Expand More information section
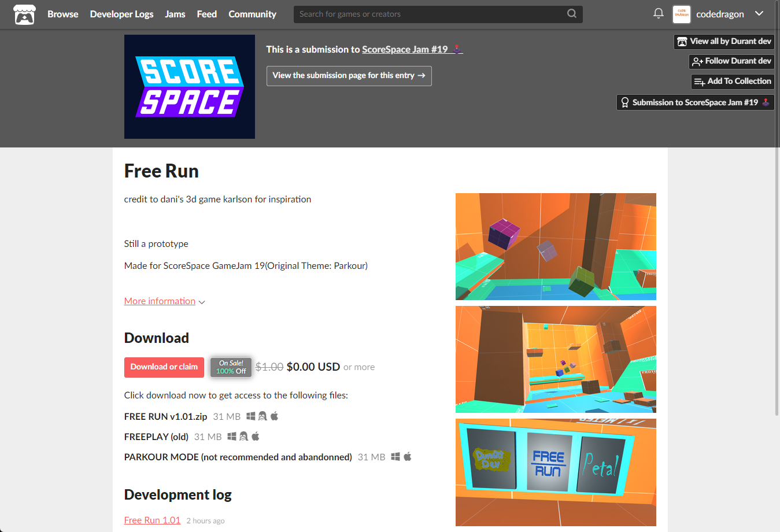Screen dimensions: 780x532 click(x=164, y=301)
